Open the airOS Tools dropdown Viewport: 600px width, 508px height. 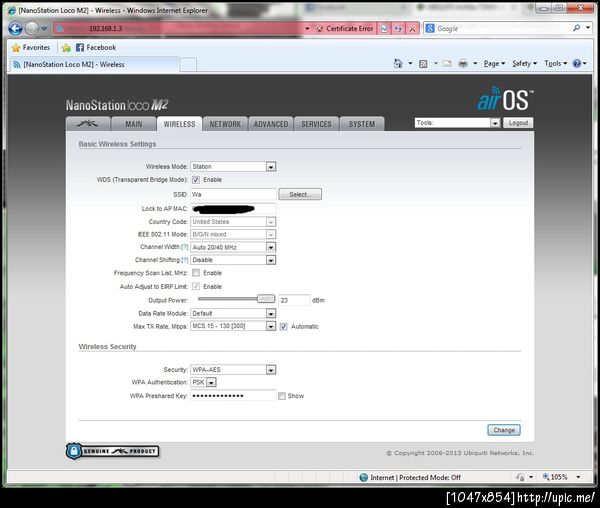click(457, 123)
